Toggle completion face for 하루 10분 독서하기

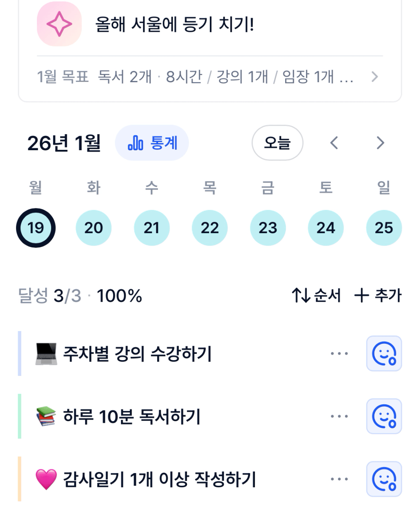(384, 416)
